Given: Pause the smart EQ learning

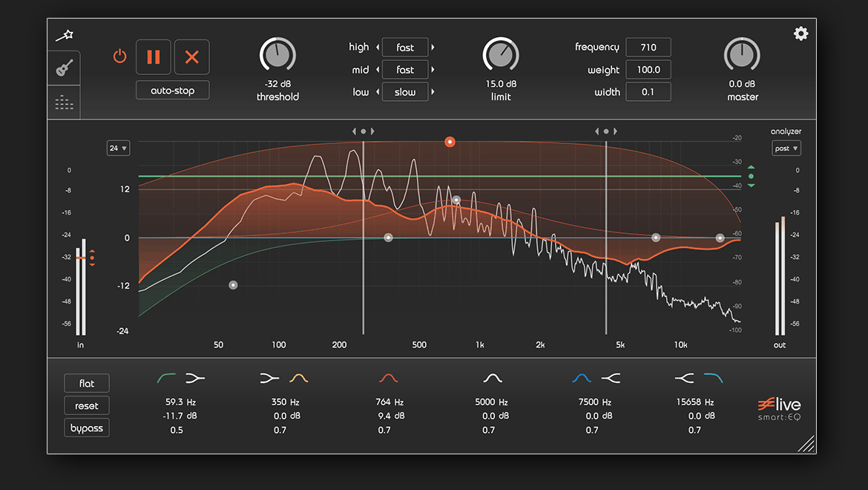Looking at the screenshot, I should [x=154, y=57].
